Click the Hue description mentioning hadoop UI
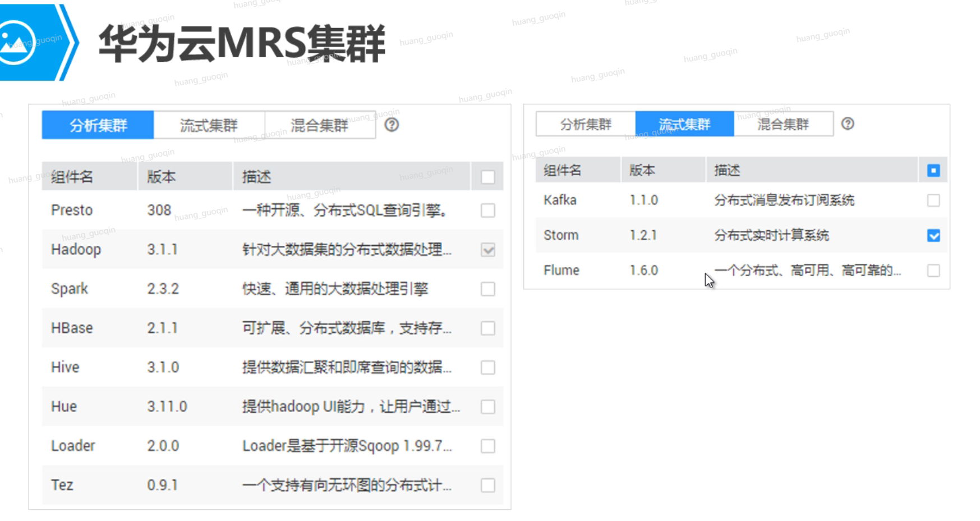This screenshot has height=521, width=980. point(351,406)
